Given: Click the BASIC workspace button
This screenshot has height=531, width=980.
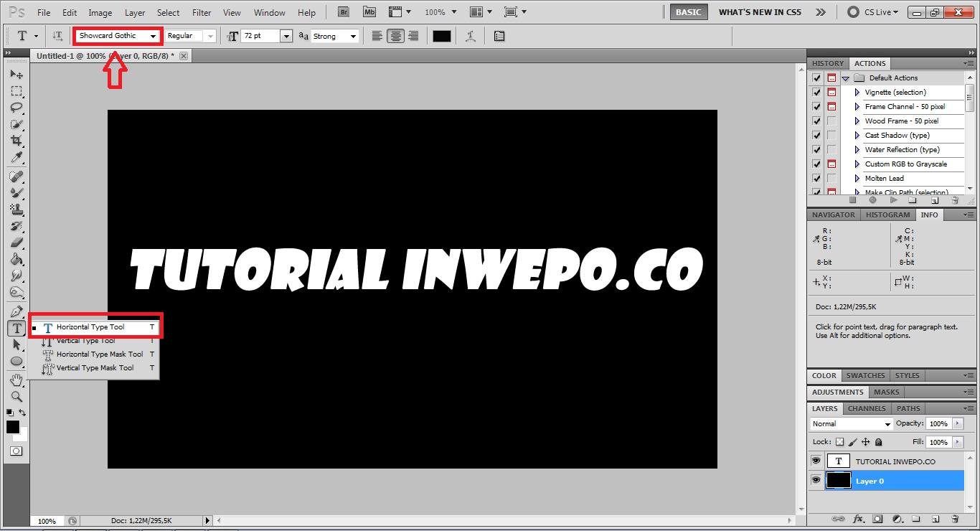Looking at the screenshot, I should click(x=688, y=12).
